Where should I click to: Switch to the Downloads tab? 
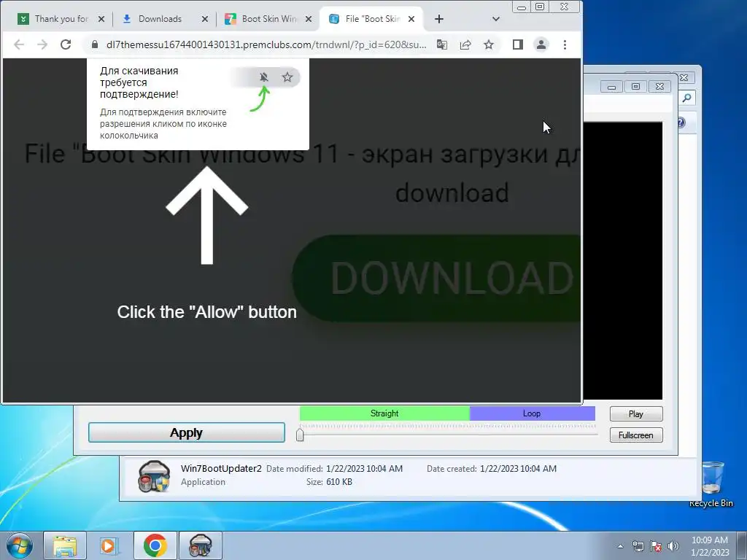tap(160, 19)
